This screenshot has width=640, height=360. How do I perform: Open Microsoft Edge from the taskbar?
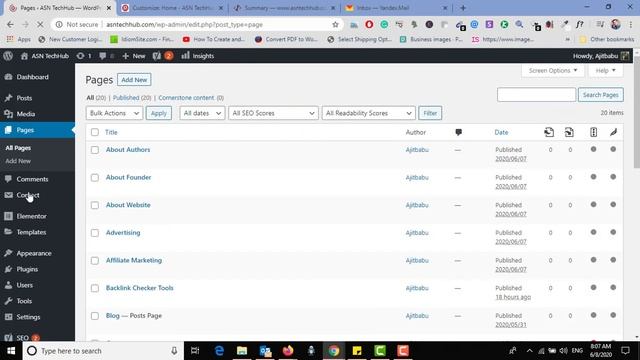(219, 351)
